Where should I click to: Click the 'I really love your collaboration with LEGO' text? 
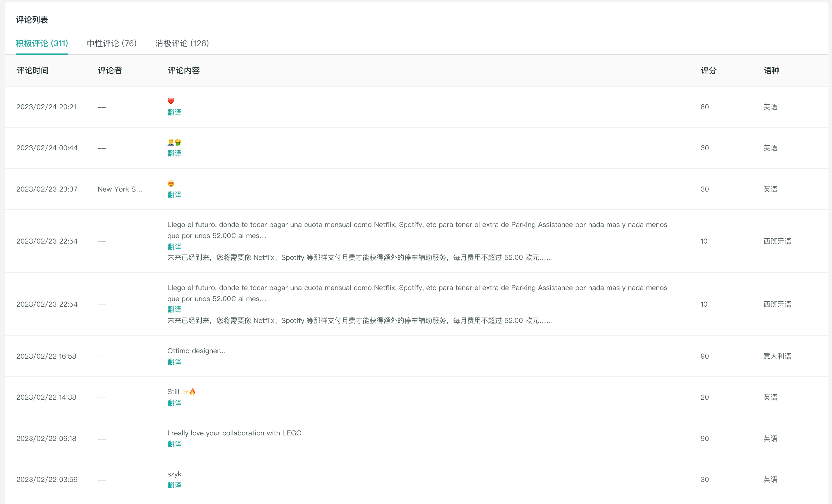234,433
